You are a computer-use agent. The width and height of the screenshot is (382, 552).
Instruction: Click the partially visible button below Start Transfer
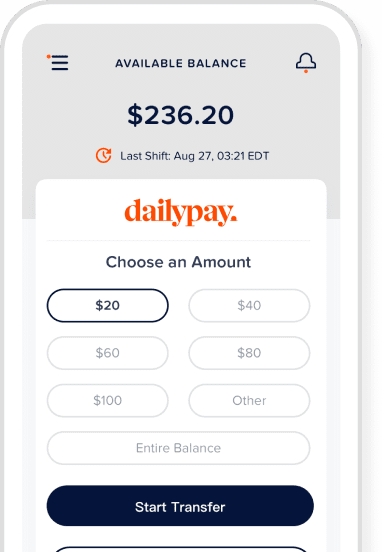(180, 549)
